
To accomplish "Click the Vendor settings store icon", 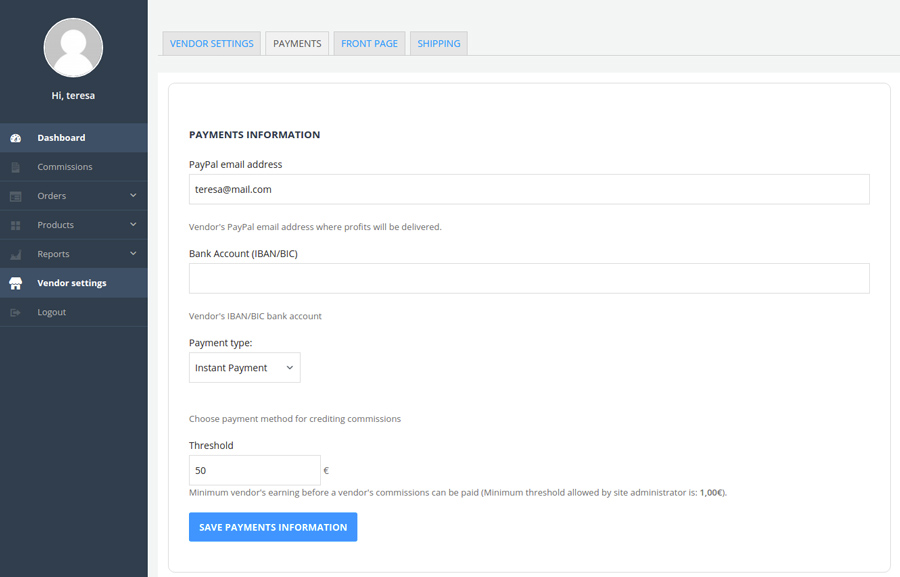I will [15, 283].
